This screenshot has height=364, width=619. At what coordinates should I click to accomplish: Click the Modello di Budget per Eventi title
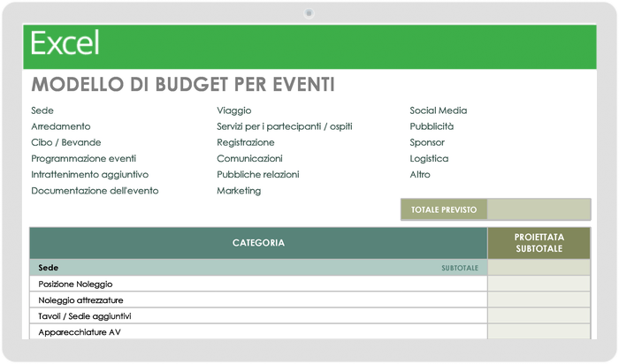click(183, 85)
